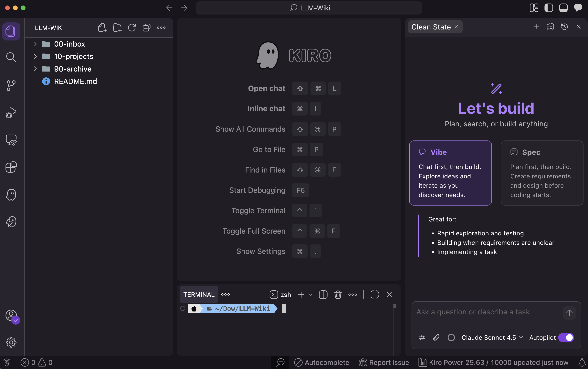This screenshot has width=588, height=369.
Task: Expand the 10-projects folder
Action: (x=99, y=56)
